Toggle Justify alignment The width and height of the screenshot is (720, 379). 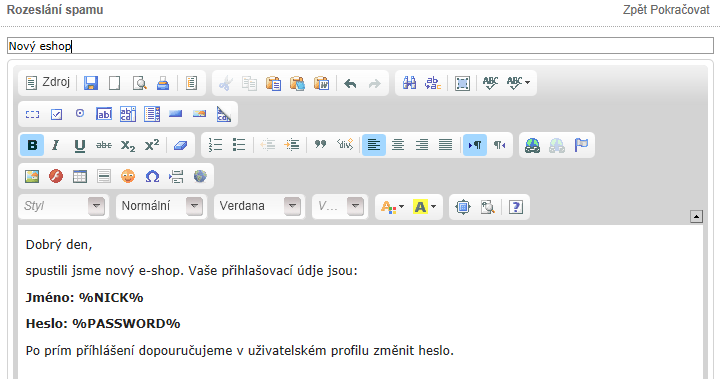445,145
